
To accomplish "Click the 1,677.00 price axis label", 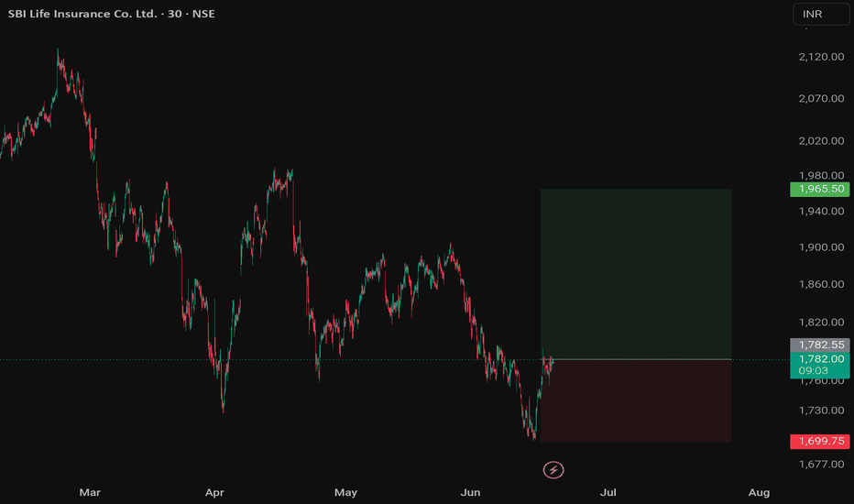I will [x=821, y=465].
